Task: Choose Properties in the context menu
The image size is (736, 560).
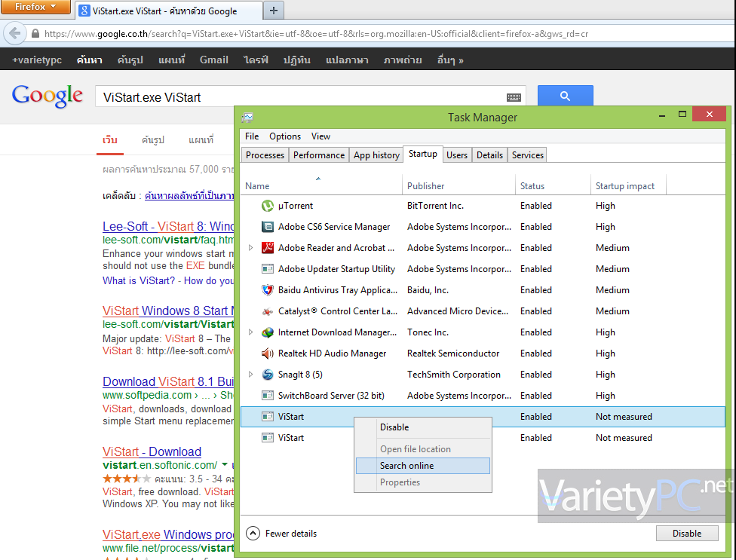Action: [423, 482]
